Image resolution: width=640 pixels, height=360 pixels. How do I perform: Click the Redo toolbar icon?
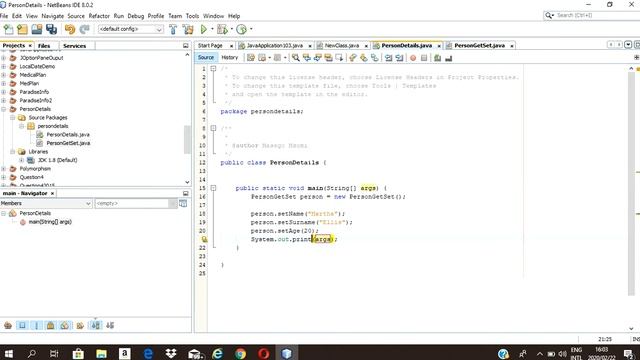(84, 29)
